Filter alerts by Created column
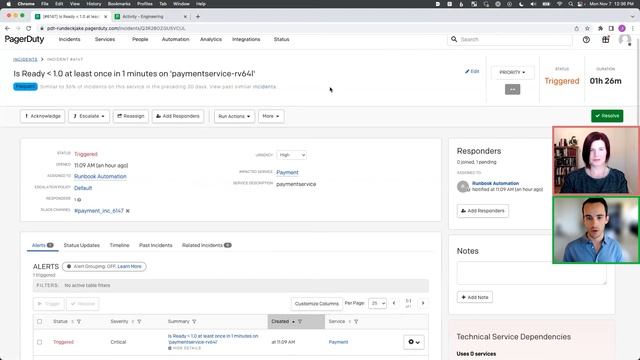This screenshot has width=640, height=360. (x=300, y=322)
